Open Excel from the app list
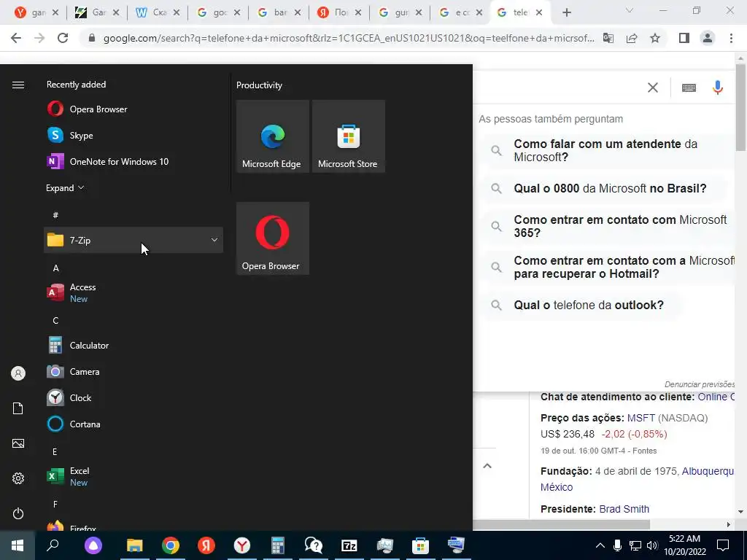 click(133, 476)
